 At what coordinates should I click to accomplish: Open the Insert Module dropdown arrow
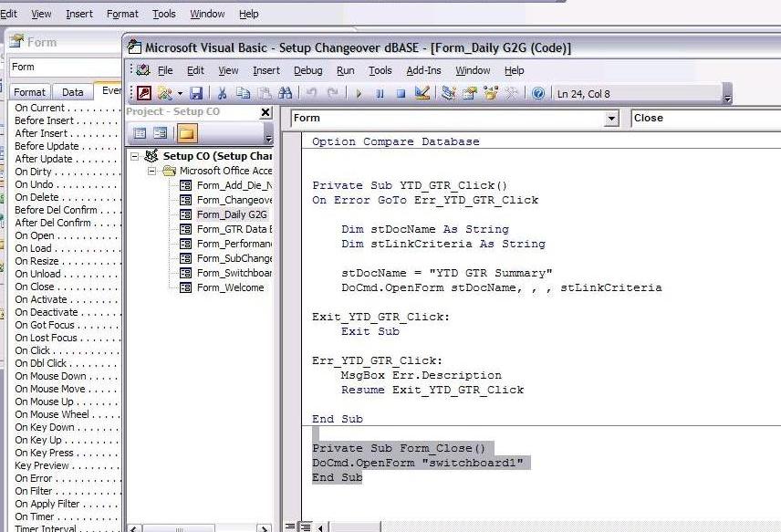tap(180, 93)
